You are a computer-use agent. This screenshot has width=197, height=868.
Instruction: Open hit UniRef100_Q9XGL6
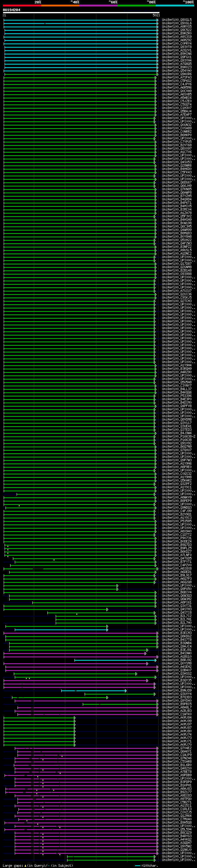[x=177, y=23]
